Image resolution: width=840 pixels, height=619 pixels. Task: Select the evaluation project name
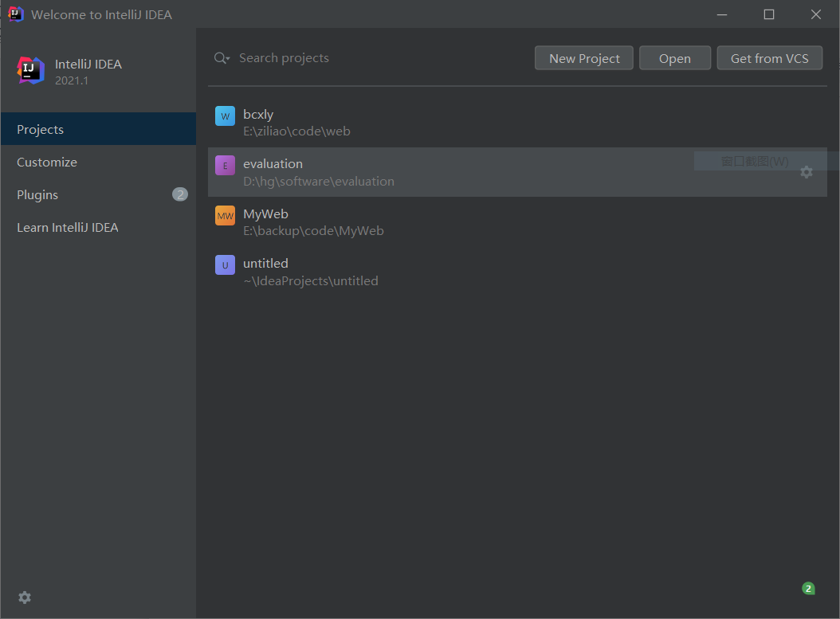pyautogui.click(x=273, y=164)
